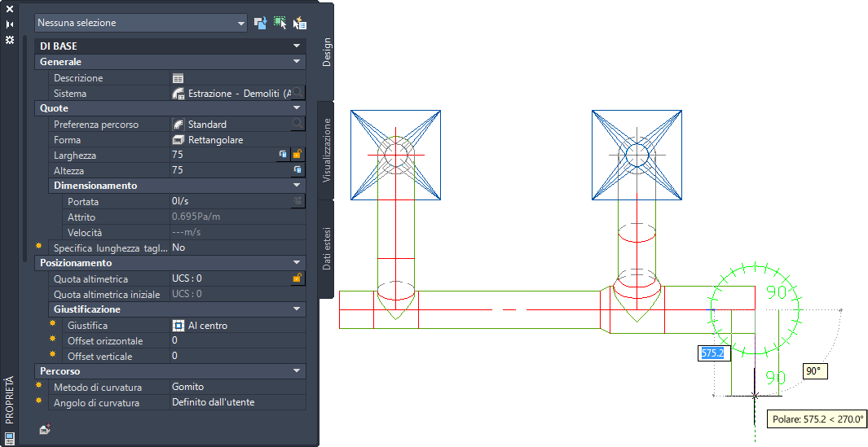The height and width of the screenshot is (447, 868).
Task: Collapse the Posizionamento section
Action: click(x=297, y=263)
